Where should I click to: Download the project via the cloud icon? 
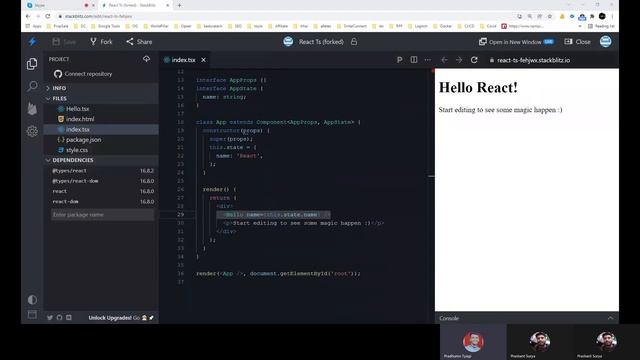(147, 59)
